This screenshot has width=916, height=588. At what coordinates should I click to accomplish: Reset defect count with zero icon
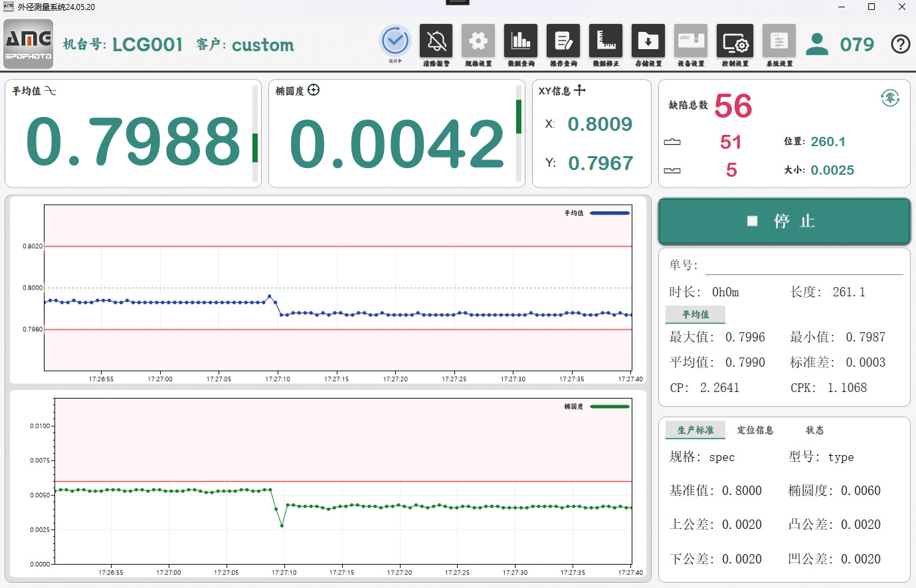(x=889, y=98)
